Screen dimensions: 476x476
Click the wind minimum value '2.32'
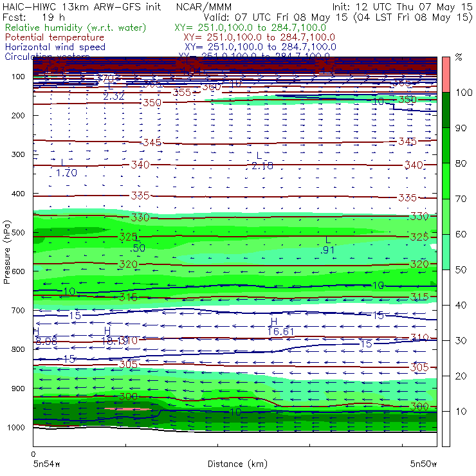pyautogui.click(x=114, y=96)
